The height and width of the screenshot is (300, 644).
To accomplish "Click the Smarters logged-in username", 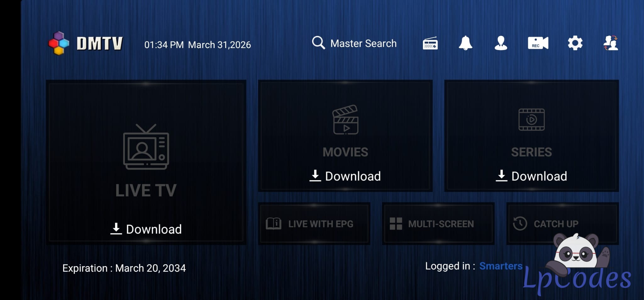I will (x=501, y=266).
